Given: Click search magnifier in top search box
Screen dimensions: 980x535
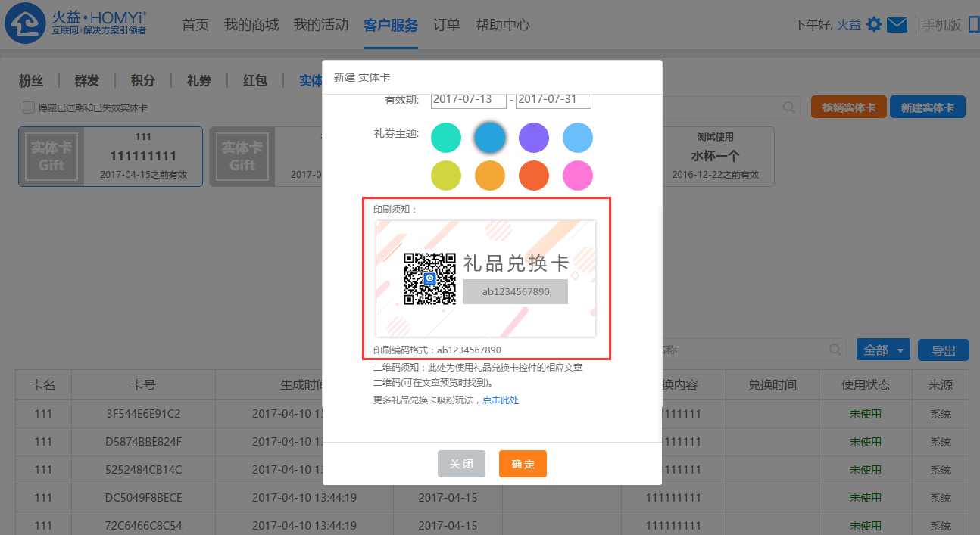Looking at the screenshot, I should 789,107.
